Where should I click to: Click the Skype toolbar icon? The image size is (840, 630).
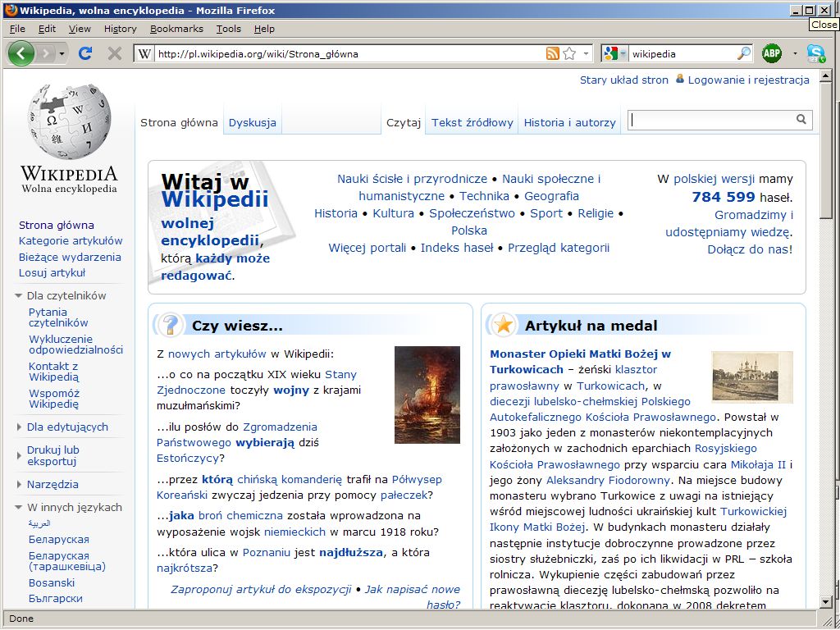(x=816, y=53)
